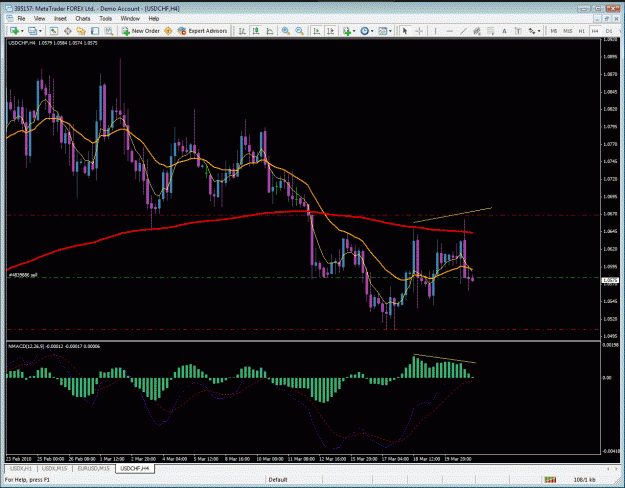625x488 pixels.
Task: Open the View menu
Action: tap(39, 18)
